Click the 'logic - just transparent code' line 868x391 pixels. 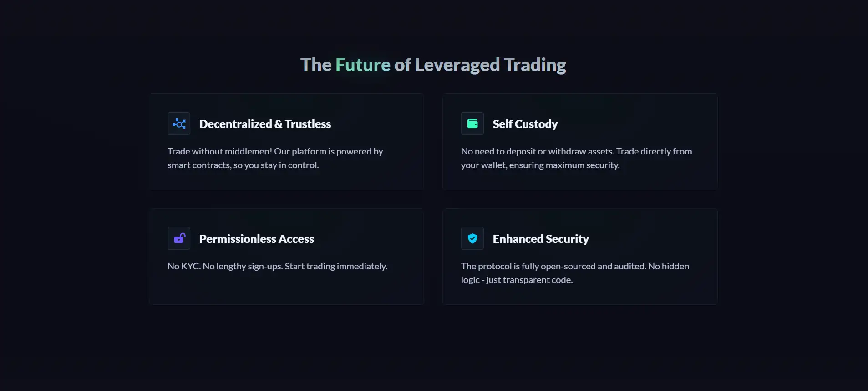click(517, 280)
